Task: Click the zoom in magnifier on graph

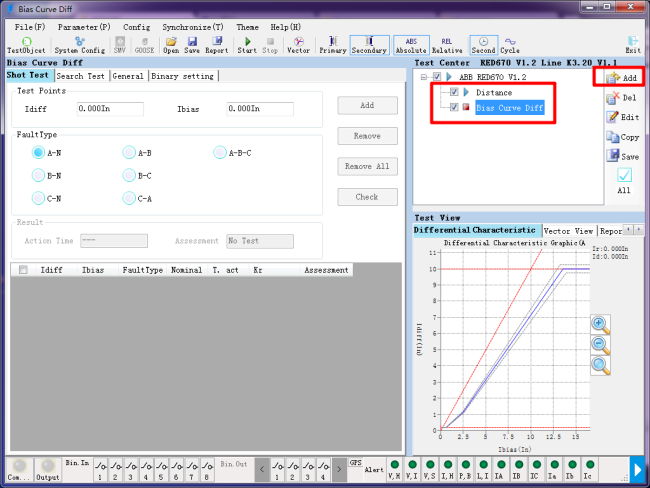Action: (x=600, y=323)
